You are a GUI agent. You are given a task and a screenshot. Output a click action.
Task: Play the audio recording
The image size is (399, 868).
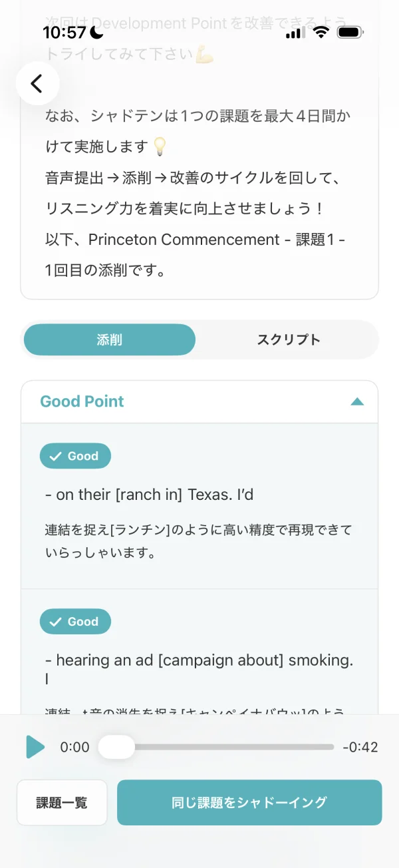click(x=35, y=747)
